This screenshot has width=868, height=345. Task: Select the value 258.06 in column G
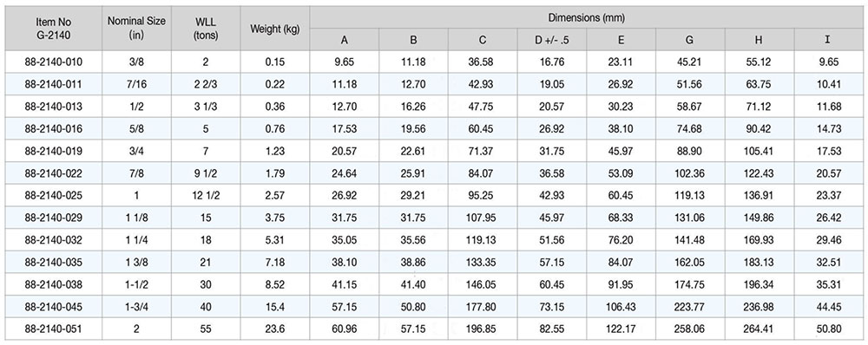coord(690,329)
